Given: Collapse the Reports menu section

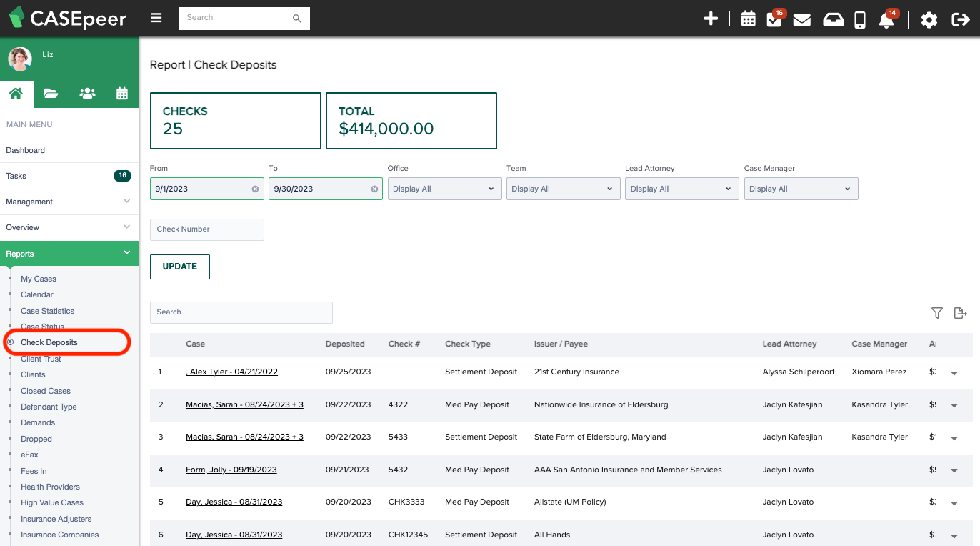Looking at the screenshot, I should point(69,254).
